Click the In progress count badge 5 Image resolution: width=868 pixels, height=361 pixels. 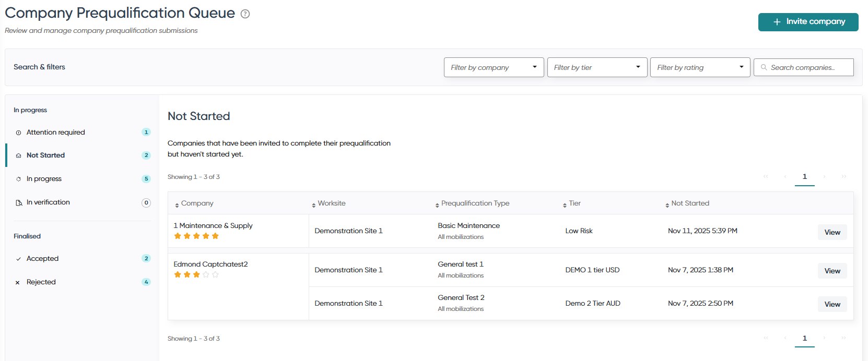(x=146, y=179)
